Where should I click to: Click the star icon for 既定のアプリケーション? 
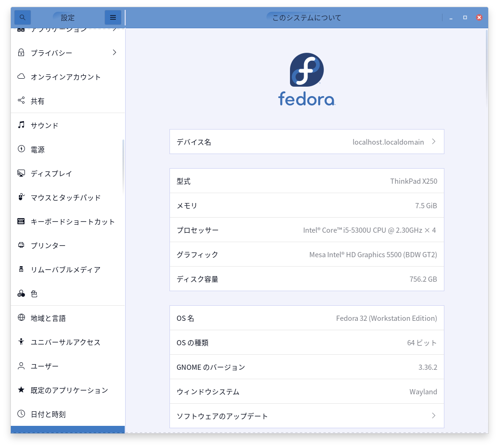point(21,390)
